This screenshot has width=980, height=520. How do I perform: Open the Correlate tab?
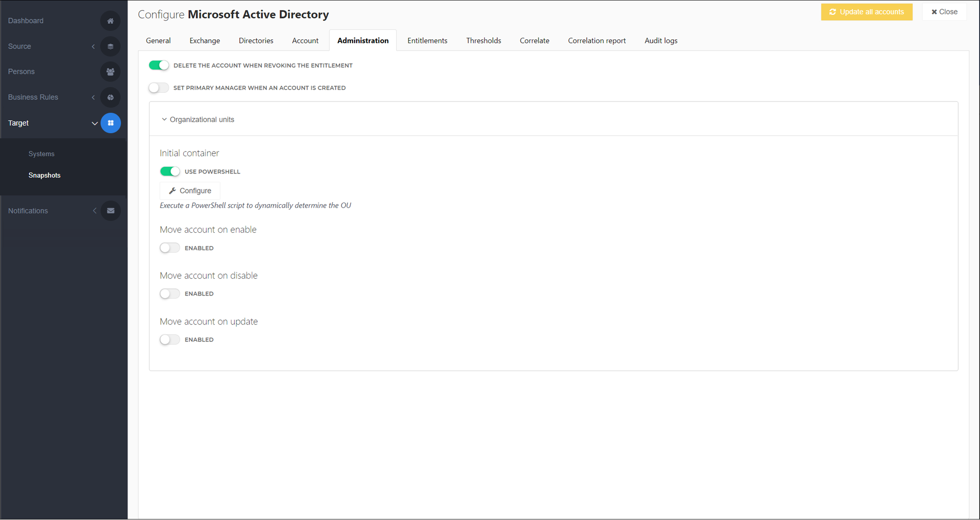[x=534, y=41]
